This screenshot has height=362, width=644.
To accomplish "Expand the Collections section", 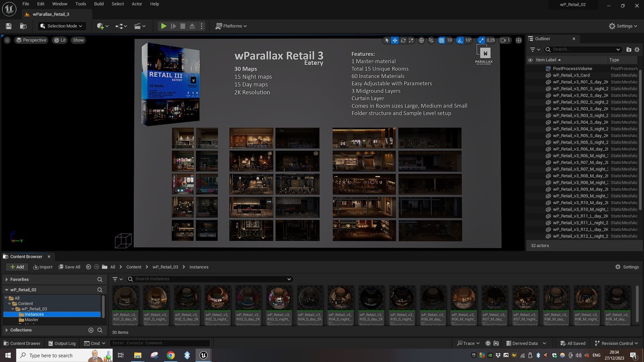I will click(7, 330).
